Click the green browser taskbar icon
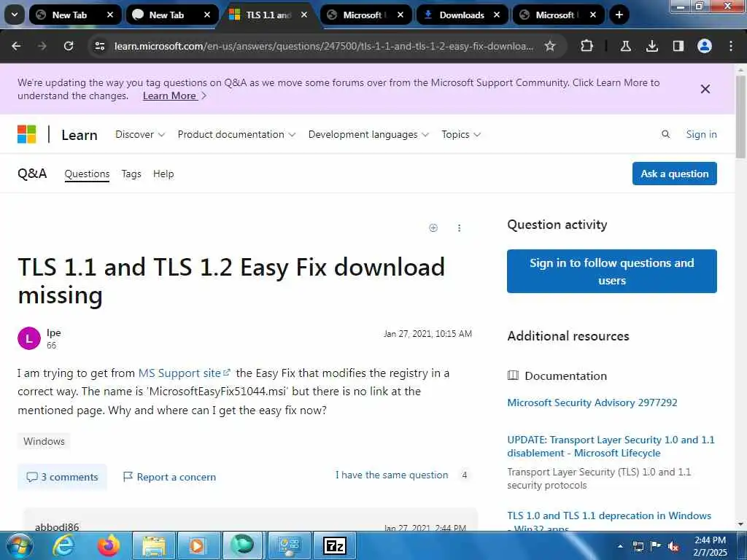 coord(242,545)
